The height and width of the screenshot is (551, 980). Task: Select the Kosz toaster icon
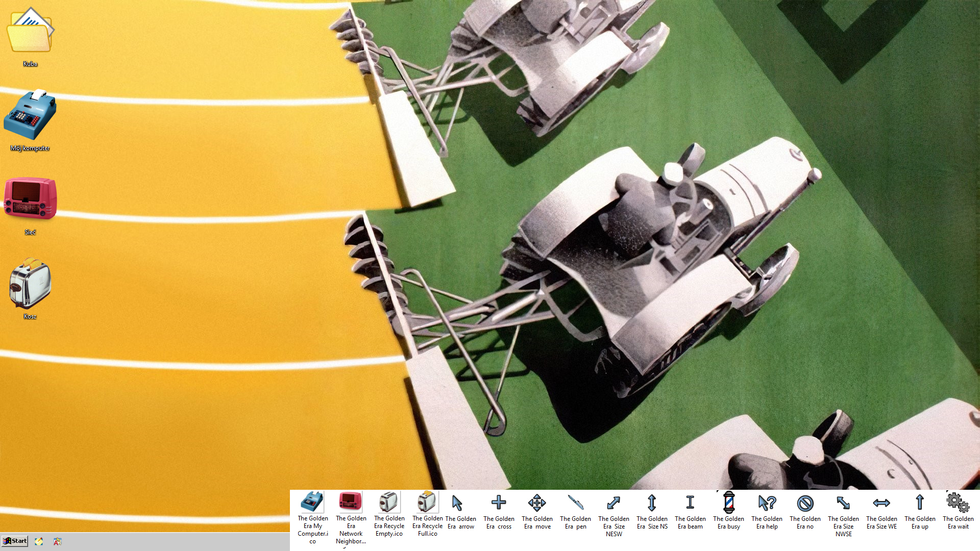[30, 284]
